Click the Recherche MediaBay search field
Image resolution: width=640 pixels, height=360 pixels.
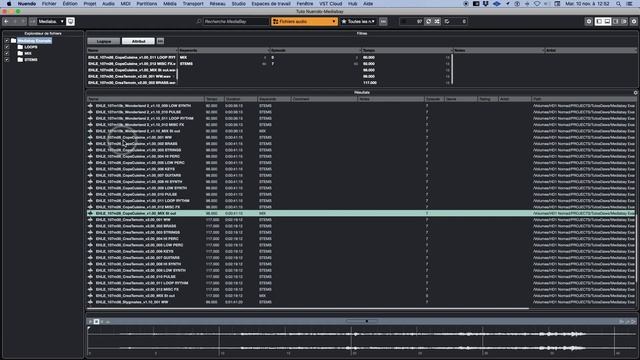236,21
